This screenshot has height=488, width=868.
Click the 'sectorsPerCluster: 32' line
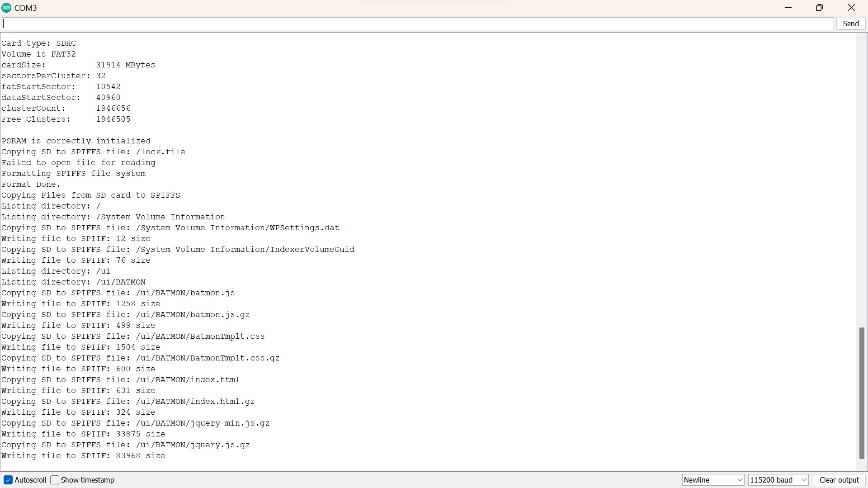pos(54,76)
